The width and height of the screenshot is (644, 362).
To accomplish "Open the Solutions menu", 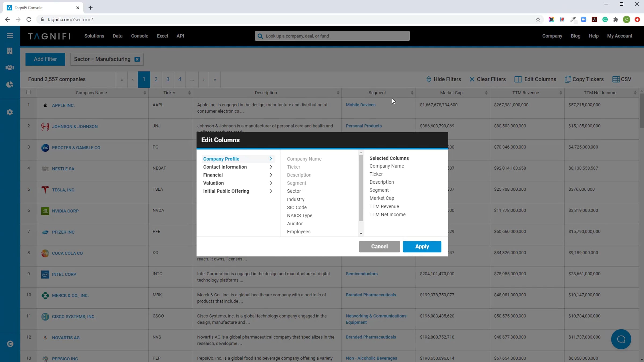I will pyautogui.click(x=94, y=36).
